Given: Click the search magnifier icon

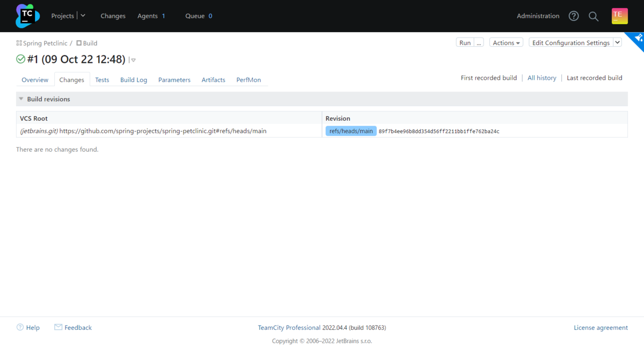Looking at the screenshot, I should tap(594, 16).
